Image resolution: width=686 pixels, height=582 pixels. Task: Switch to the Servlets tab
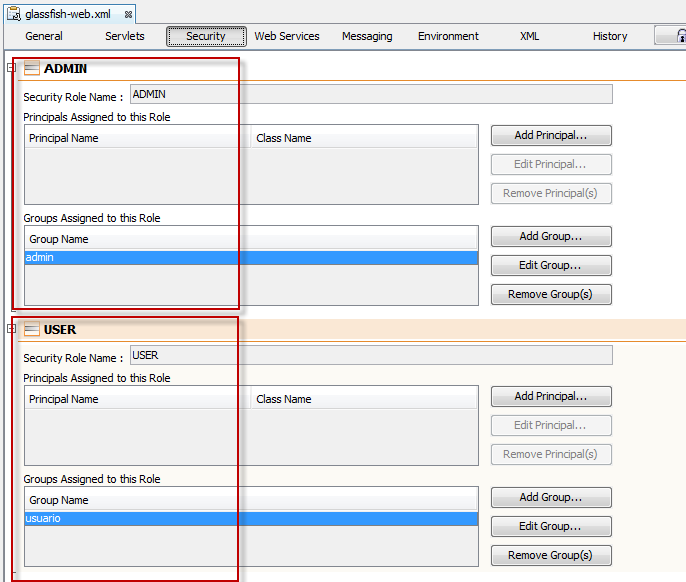point(125,36)
